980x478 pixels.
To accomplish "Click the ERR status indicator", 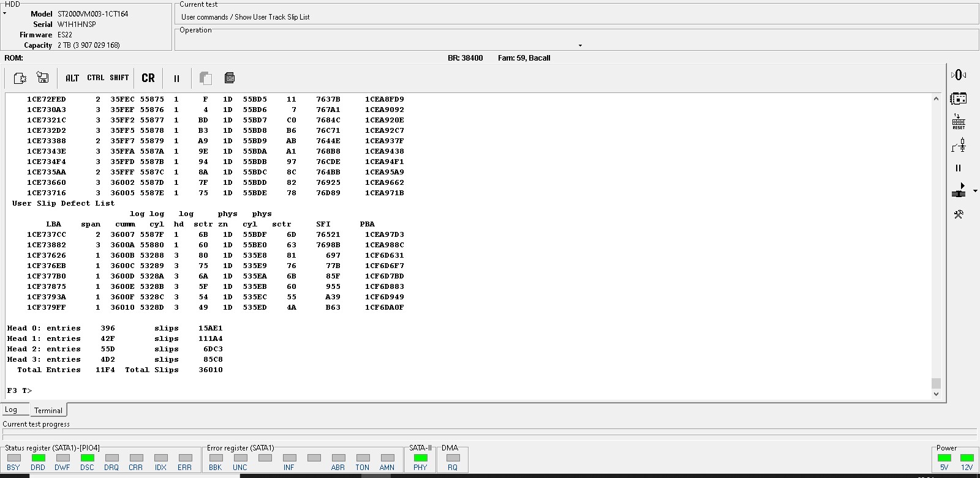I will click(185, 458).
